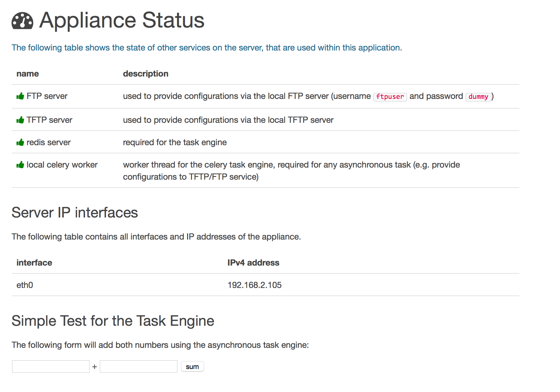Screen dimensions: 560x392
Task: Click the Simple Test for the Task Engine heading
Action: [x=113, y=321]
